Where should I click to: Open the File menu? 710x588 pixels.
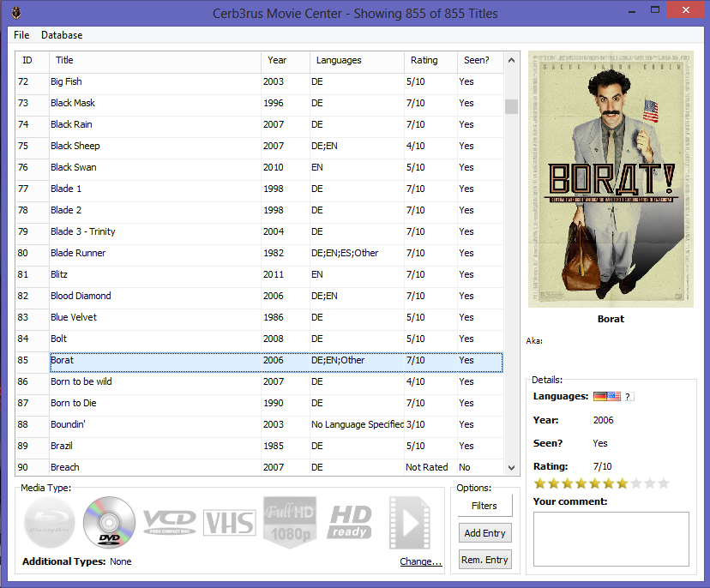pos(21,35)
